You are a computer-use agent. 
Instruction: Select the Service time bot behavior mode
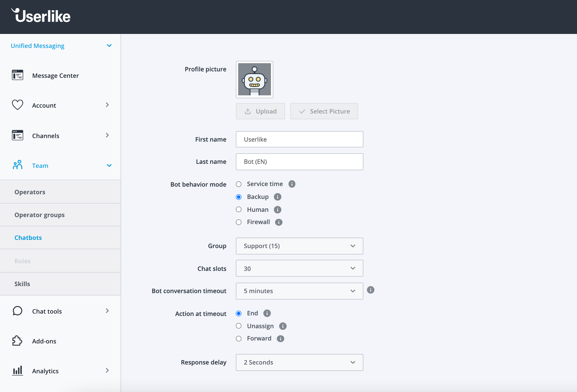[239, 184]
